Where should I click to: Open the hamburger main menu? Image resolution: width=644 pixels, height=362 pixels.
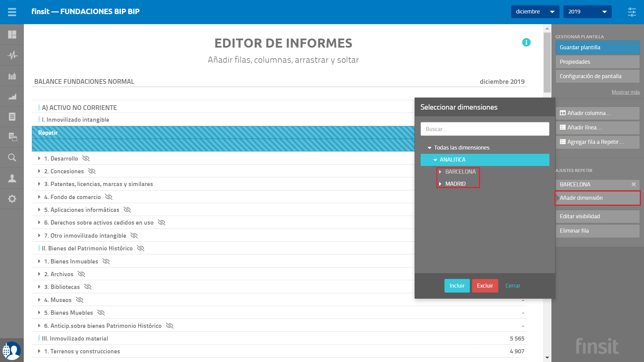12,12
